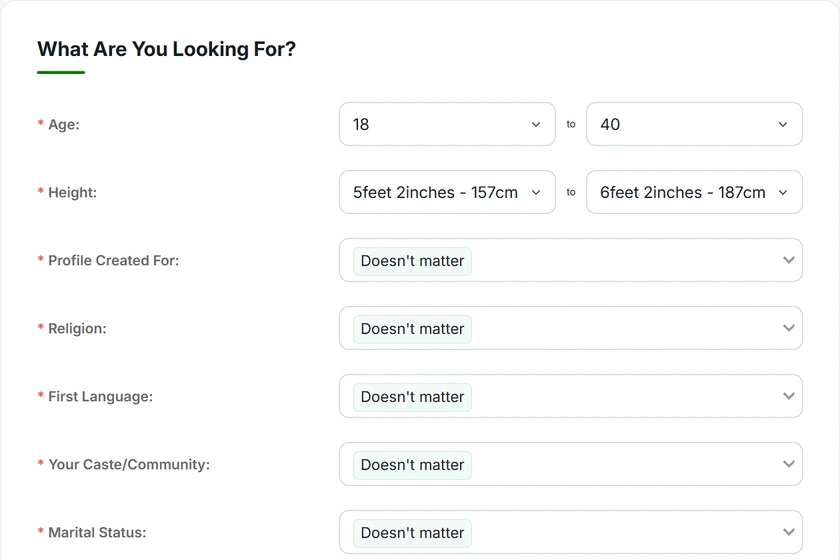
Task: Click the "Your Caste/Community:" label
Action: coord(129,465)
